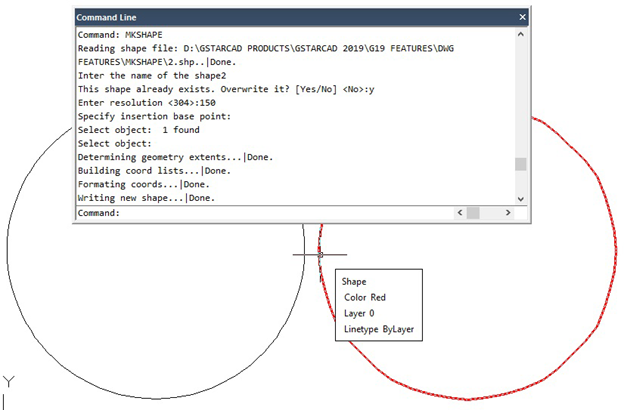Click the command history scroll down arrow
624x410 pixels.
point(521,199)
